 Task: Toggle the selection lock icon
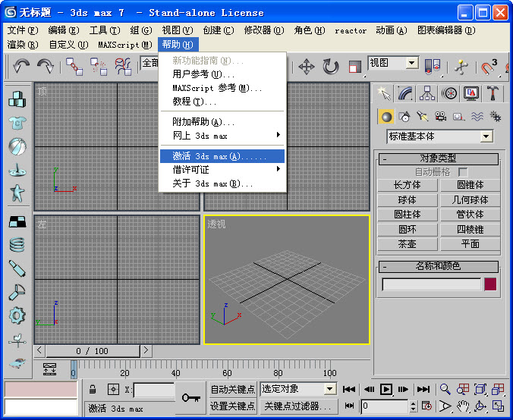click(93, 390)
